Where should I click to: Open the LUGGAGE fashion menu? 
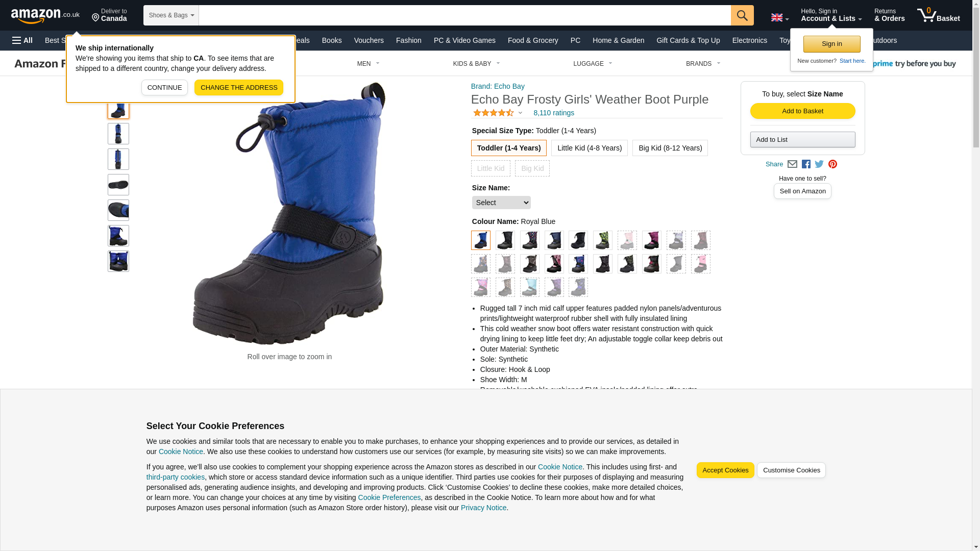[593, 64]
